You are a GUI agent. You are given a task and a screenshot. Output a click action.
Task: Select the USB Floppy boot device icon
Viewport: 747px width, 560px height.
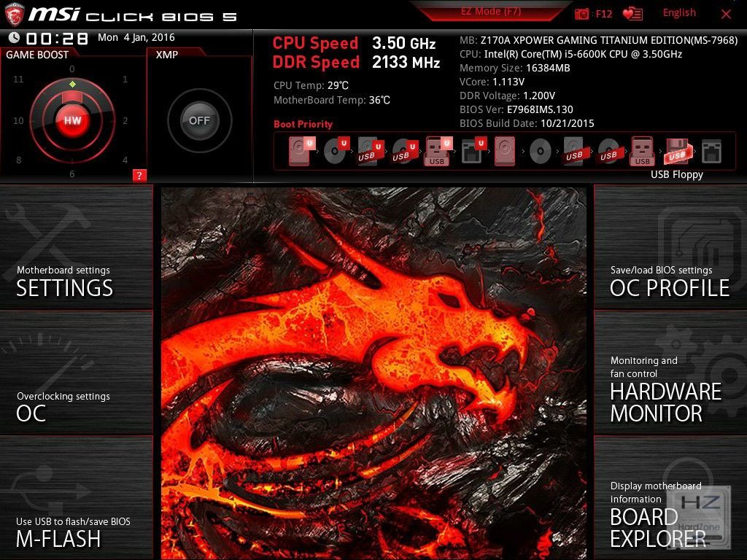coord(677,152)
